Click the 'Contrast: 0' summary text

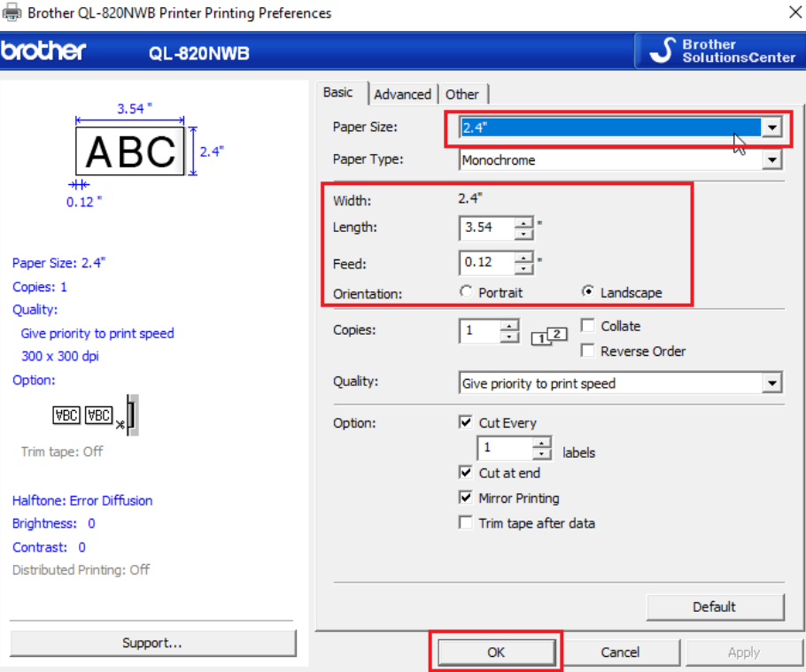(49, 547)
